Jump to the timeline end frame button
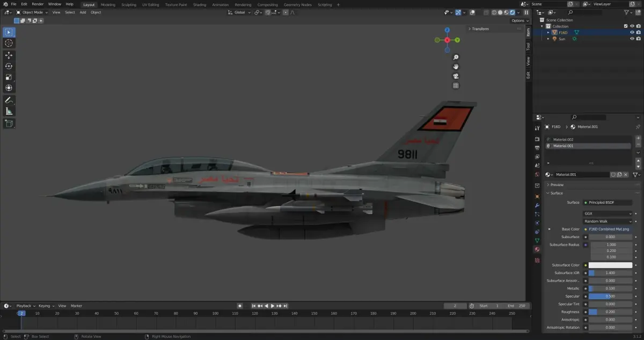This screenshot has width=644, height=340. tap(286, 306)
